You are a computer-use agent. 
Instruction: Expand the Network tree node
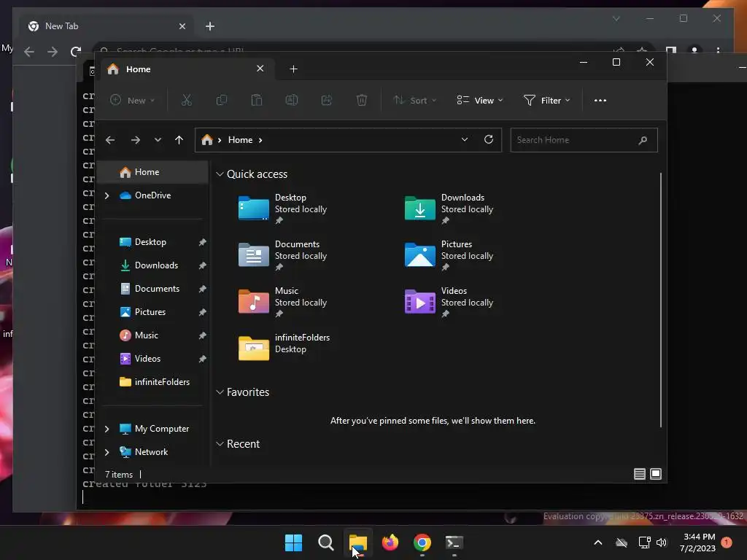[x=107, y=452]
